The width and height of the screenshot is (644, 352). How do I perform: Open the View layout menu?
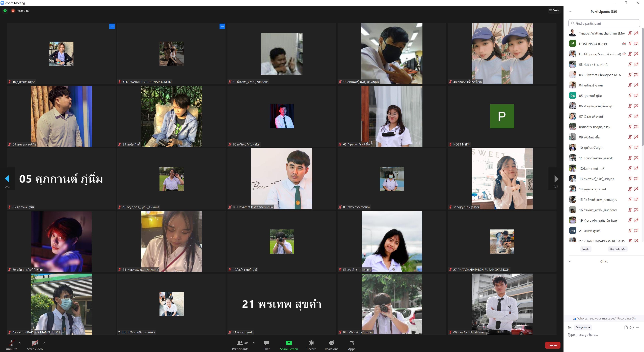[x=554, y=10]
